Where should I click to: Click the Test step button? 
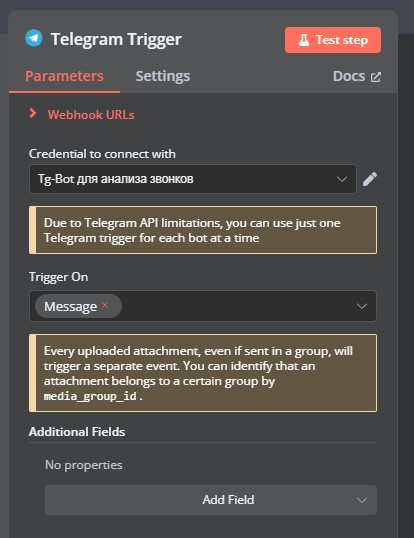click(x=333, y=40)
